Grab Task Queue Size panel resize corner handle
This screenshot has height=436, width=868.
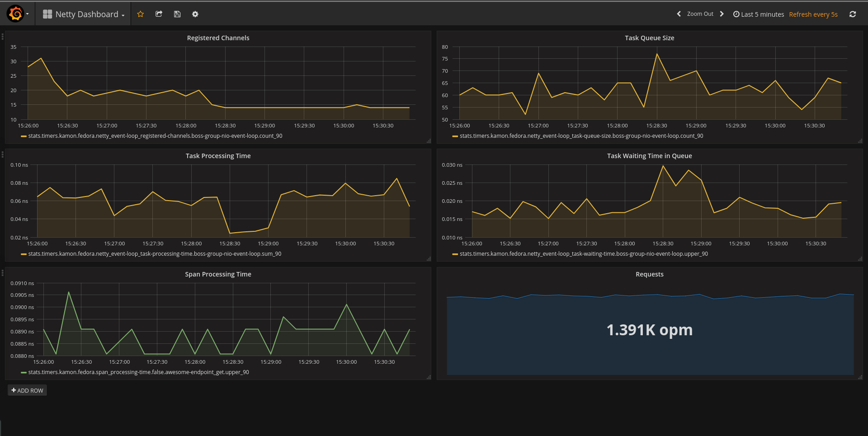[x=860, y=141]
